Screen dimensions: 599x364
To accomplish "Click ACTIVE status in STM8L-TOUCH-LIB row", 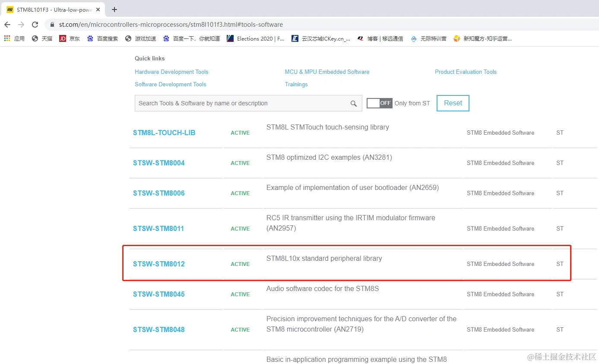I will pyautogui.click(x=240, y=133).
